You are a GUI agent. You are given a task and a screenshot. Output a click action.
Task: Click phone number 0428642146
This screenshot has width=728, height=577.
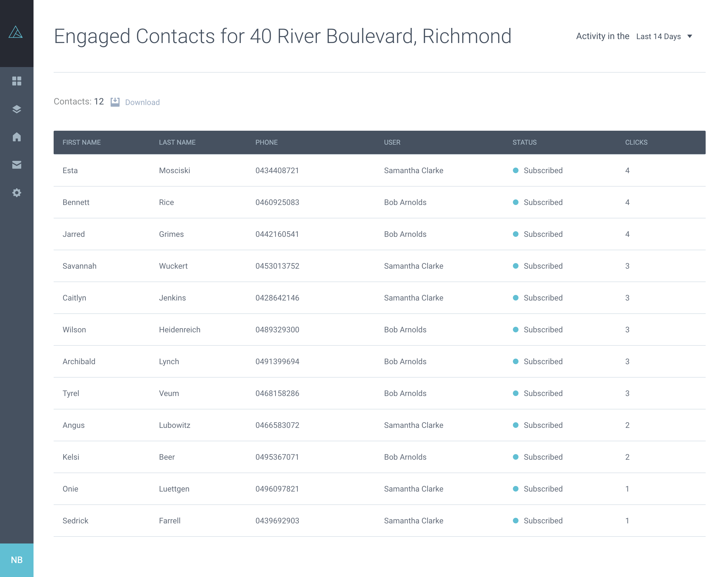coord(277,298)
